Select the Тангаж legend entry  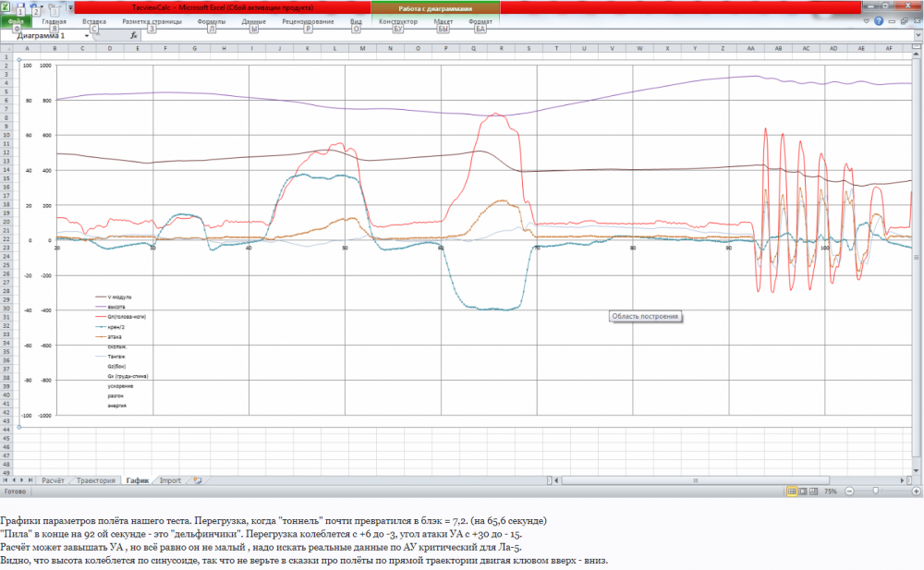(x=110, y=357)
